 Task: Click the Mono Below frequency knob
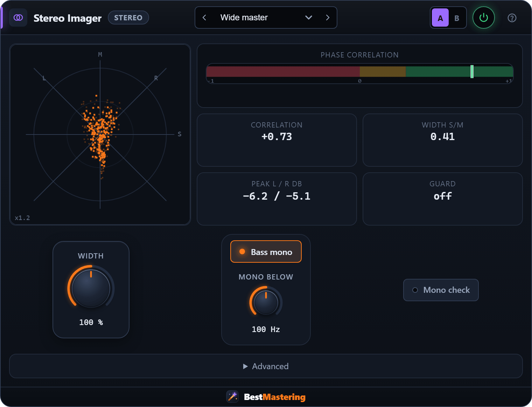coord(266,303)
